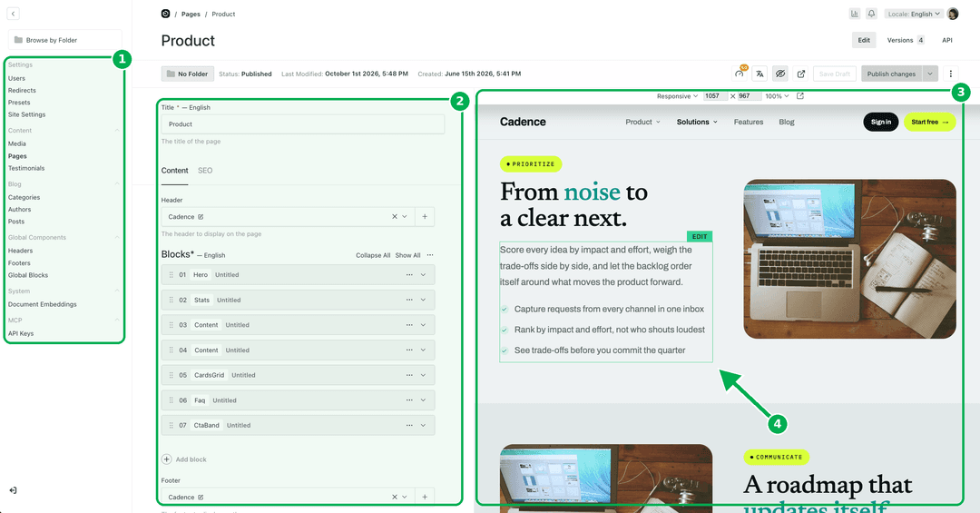Open the performance score gauge icon

click(x=740, y=74)
